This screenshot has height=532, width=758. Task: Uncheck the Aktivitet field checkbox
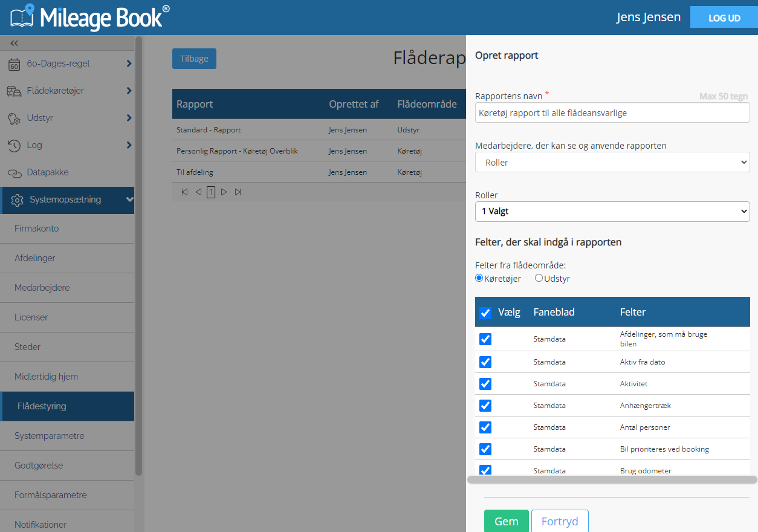click(485, 384)
